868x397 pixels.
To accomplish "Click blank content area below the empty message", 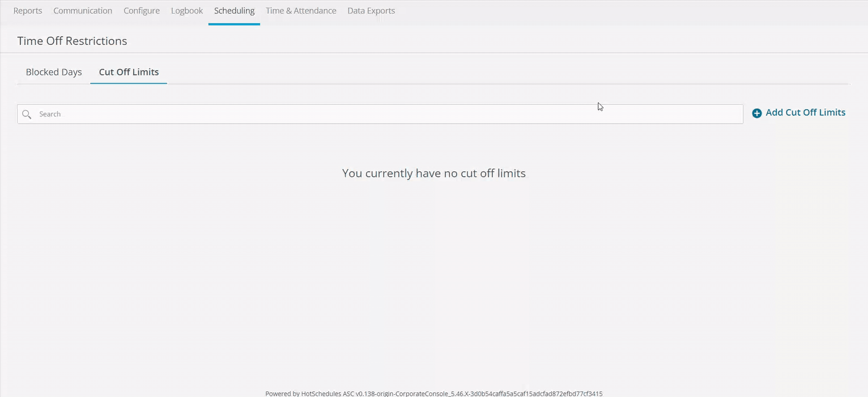I will coord(433,272).
